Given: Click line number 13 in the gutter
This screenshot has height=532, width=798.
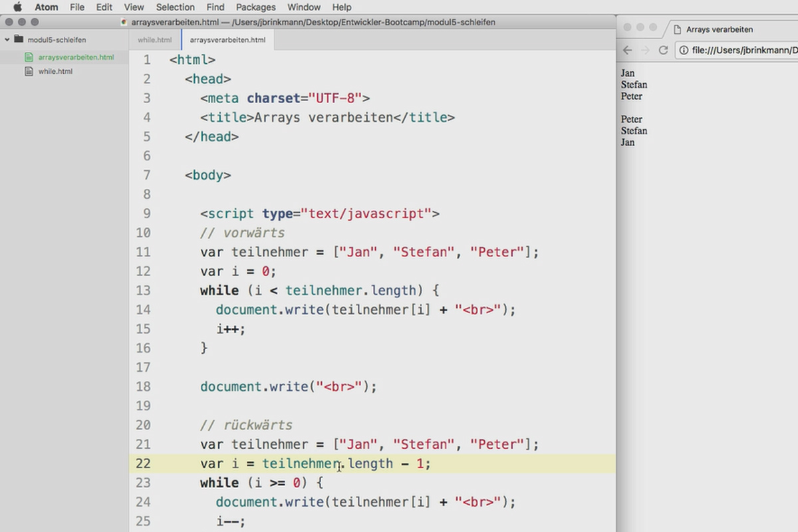Looking at the screenshot, I should pos(143,291).
